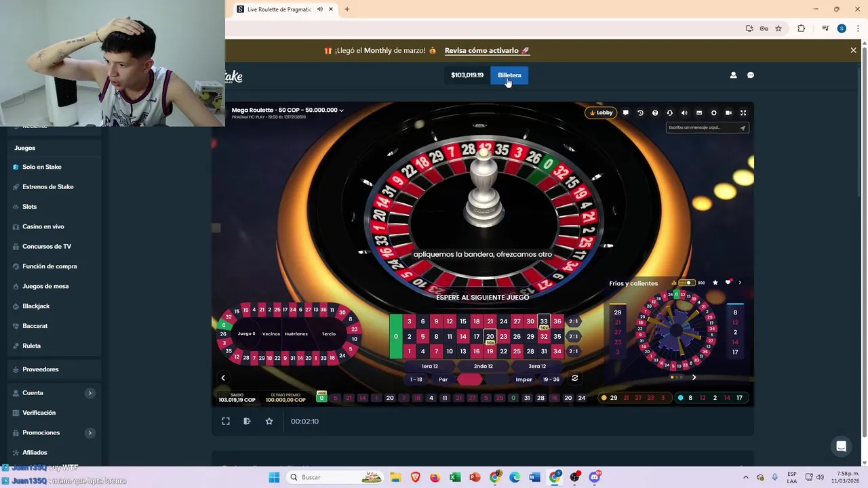Open Discord from Windows taskbar
The height and width of the screenshot is (488, 868).
point(595,477)
